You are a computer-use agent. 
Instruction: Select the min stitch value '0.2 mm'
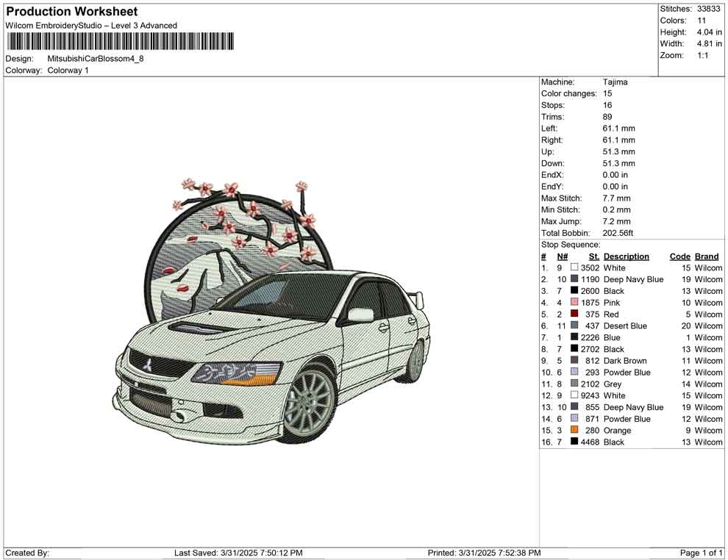point(616,209)
